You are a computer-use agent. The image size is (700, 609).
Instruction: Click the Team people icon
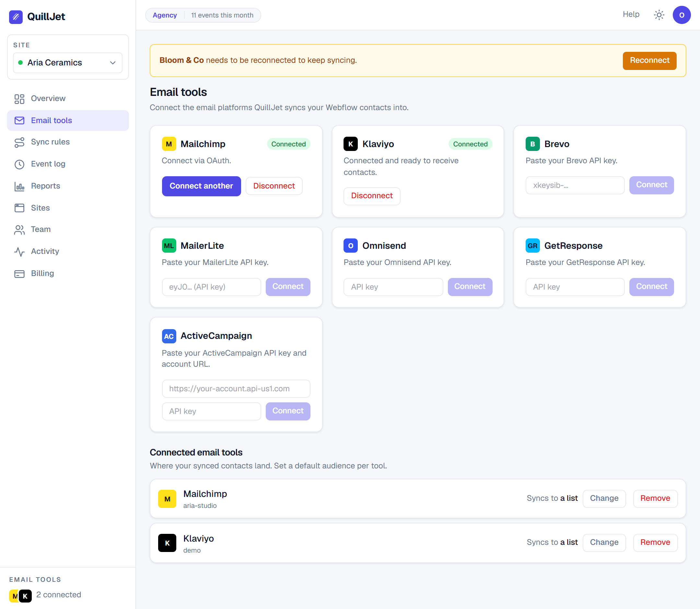pos(19,230)
